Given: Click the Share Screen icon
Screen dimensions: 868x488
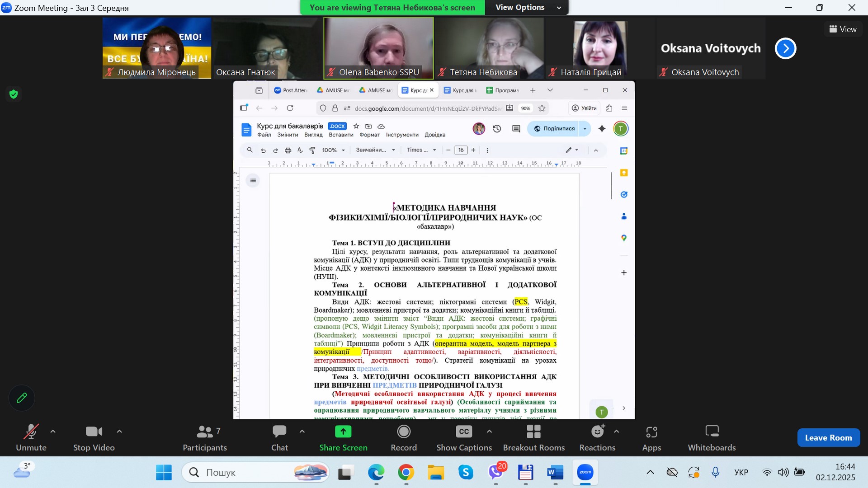Looking at the screenshot, I should pyautogui.click(x=343, y=432).
